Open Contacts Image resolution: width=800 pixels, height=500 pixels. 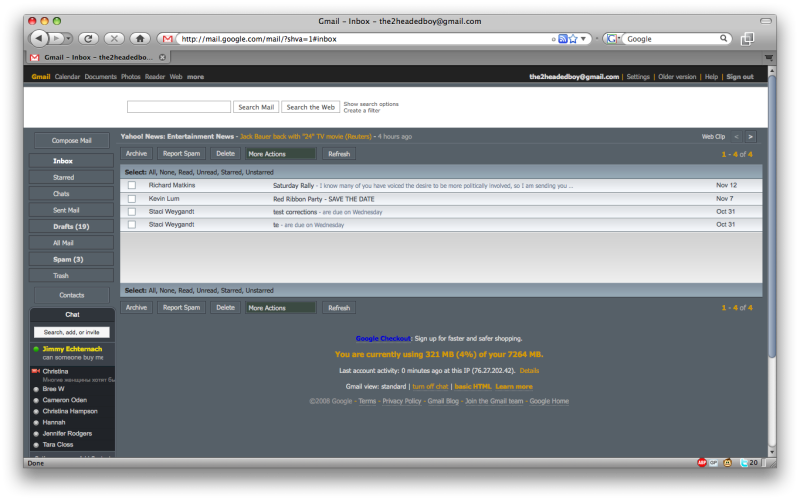coord(71,295)
